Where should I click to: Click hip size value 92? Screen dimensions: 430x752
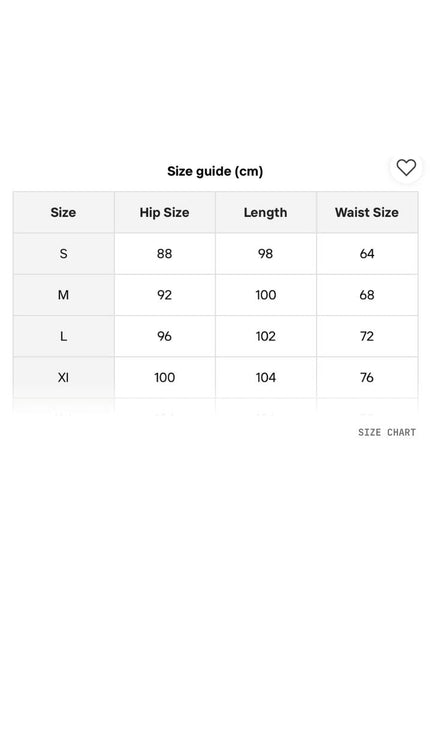[x=164, y=295]
